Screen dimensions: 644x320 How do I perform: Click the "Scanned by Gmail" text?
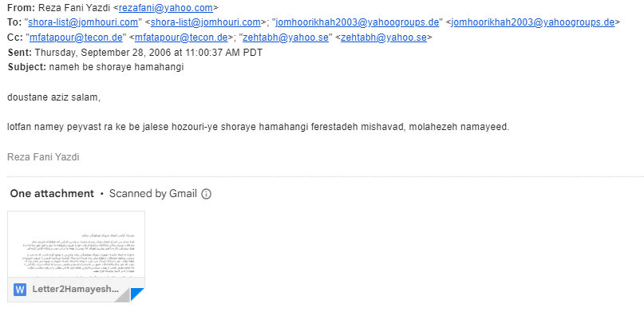(153, 194)
